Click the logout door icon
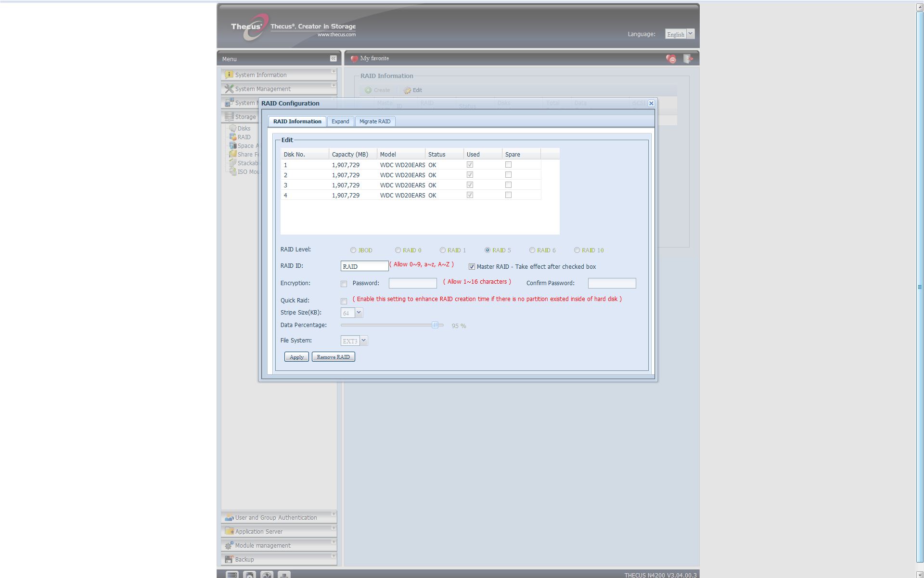 coord(688,59)
